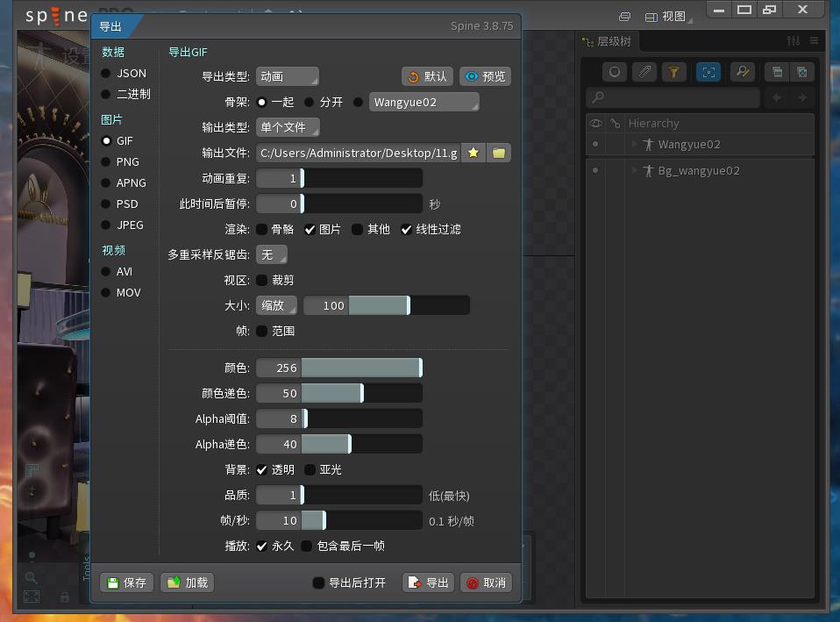Click the 取消 cancel button
Image resolution: width=840 pixels, height=622 pixels.
coord(487,583)
